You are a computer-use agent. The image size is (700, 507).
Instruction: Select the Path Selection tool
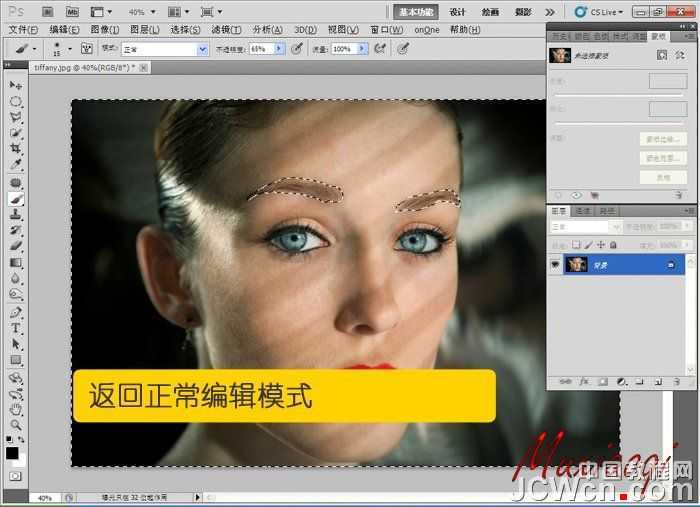coord(16,344)
